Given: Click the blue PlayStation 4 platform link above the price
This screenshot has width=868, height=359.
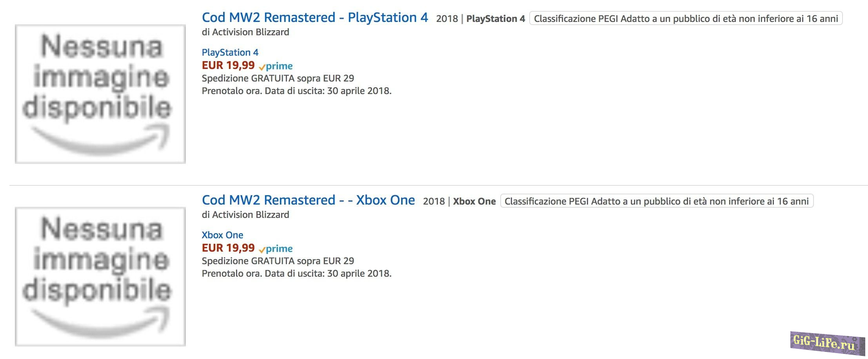Looking at the screenshot, I should tap(230, 53).
